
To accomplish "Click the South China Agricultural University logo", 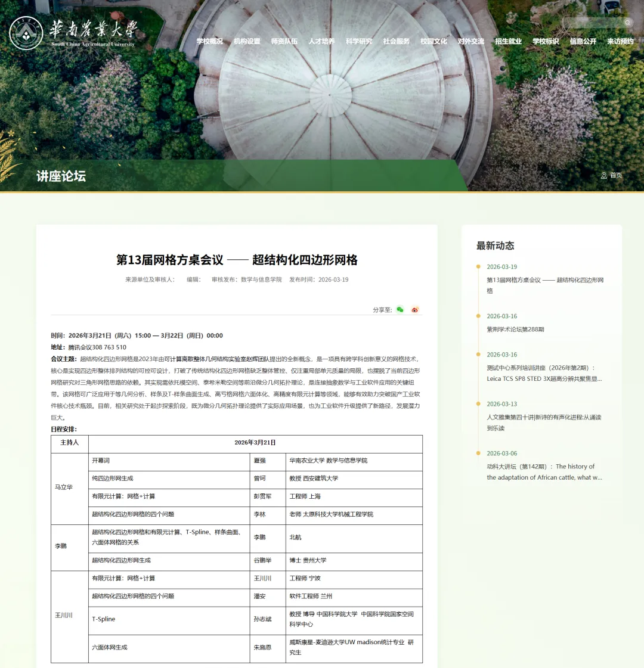I will pos(73,33).
